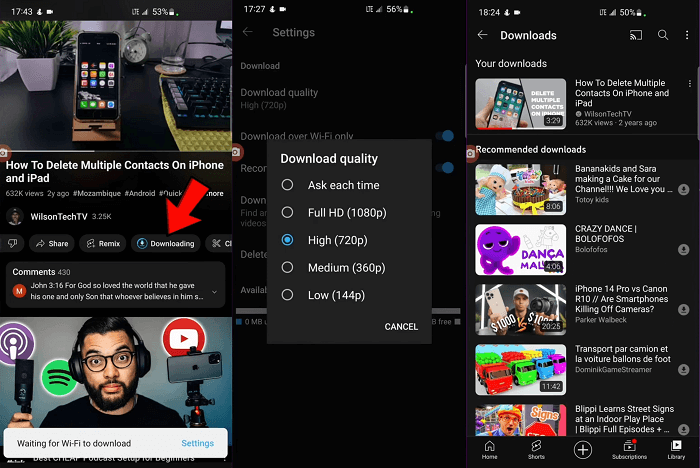
Task: Tap the cast icon in Downloads
Action: [636, 35]
